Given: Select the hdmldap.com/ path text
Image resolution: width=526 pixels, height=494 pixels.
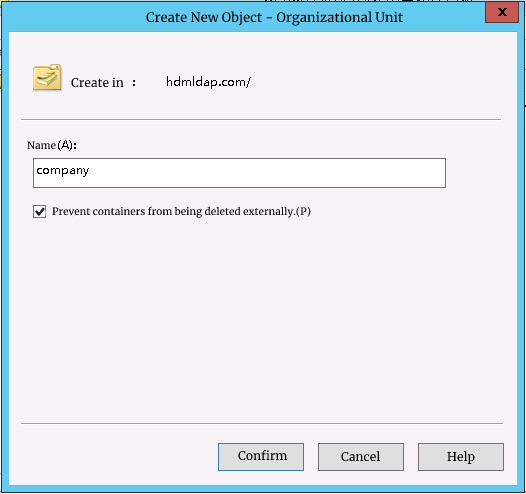Looking at the screenshot, I should point(208,82).
